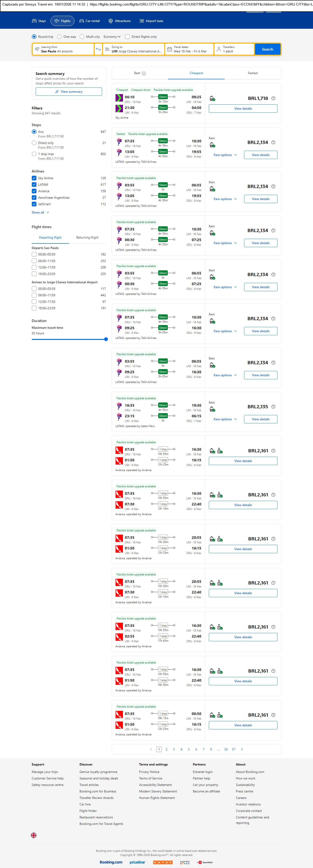Expand Fare options for the Fastest flight
This screenshot has height=868, width=313.
click(225, 155)
